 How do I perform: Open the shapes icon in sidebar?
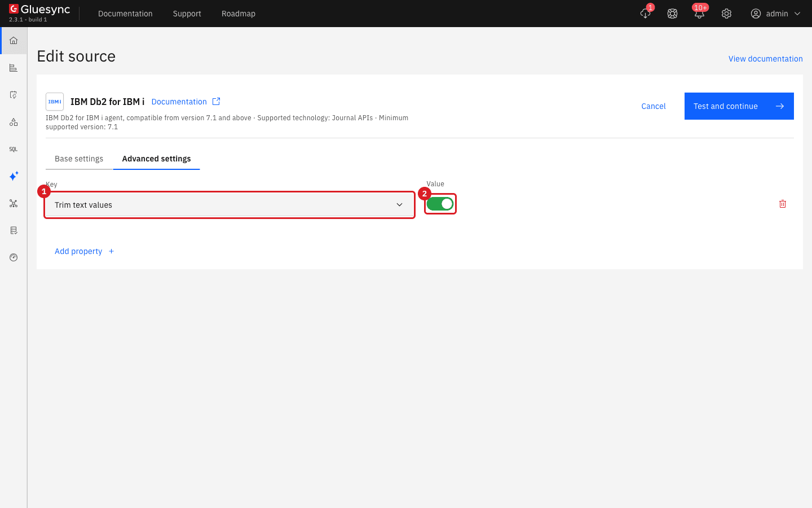click(14, 122)
